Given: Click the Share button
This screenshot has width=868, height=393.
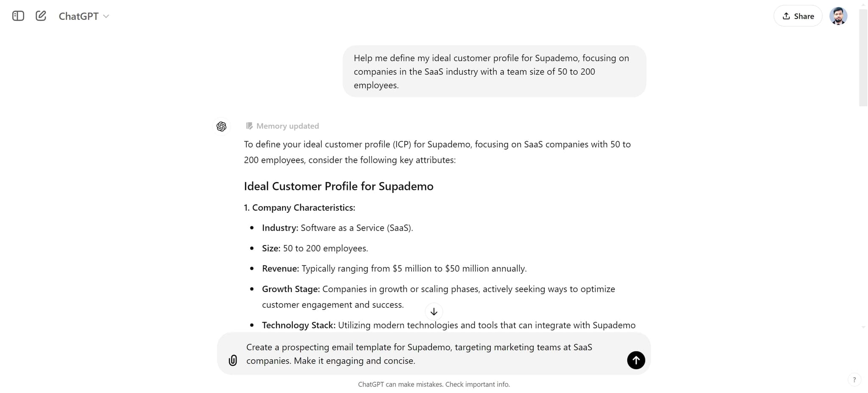Looking at the screenshot, I should pyautogui.click(x=797, y=16).
